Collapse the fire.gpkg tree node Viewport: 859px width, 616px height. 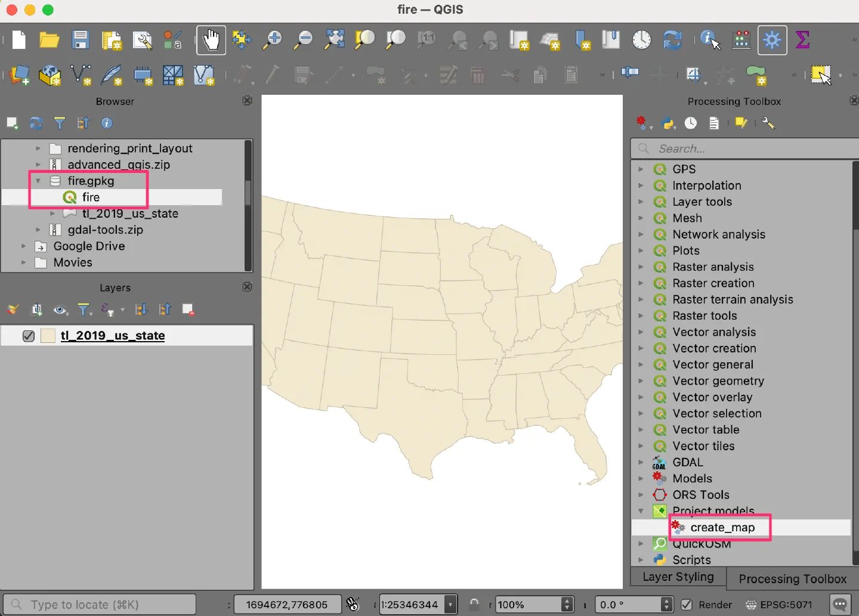point(38,181)
